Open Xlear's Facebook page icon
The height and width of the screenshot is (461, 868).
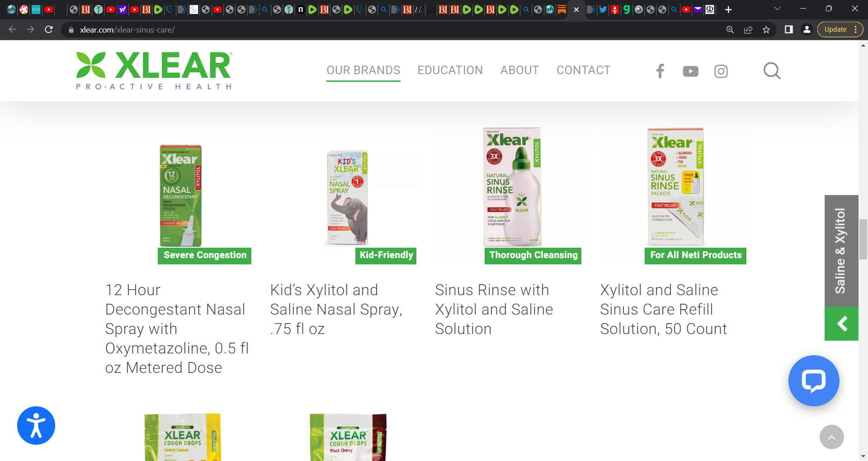pyautogui.click(x=660, y=71)
